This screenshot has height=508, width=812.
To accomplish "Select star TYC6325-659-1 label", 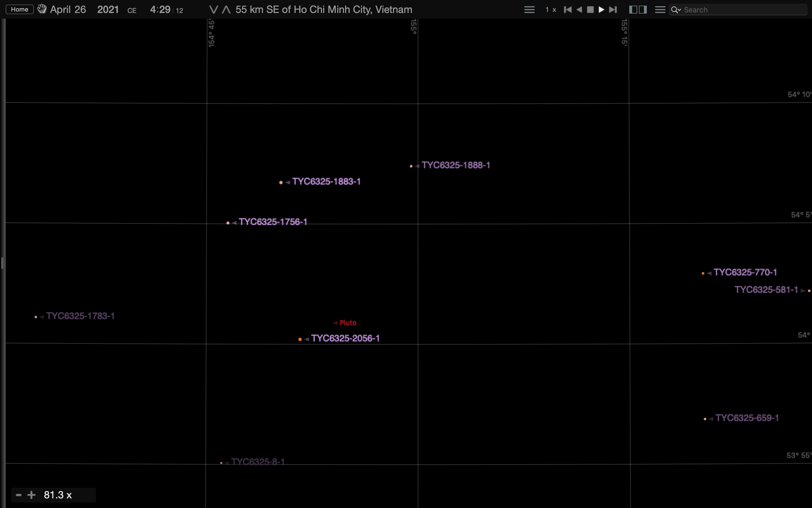I will (747, 418).
